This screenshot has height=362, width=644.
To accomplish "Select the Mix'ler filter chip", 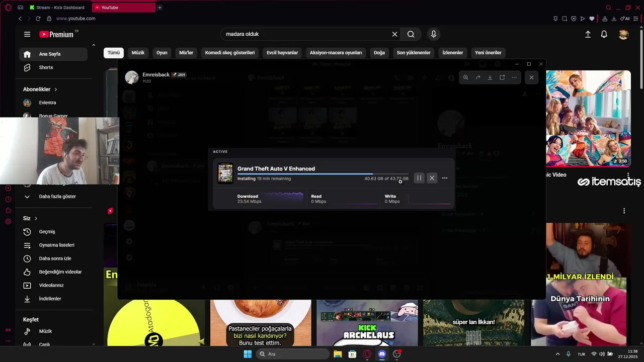I will coord(186,52).
